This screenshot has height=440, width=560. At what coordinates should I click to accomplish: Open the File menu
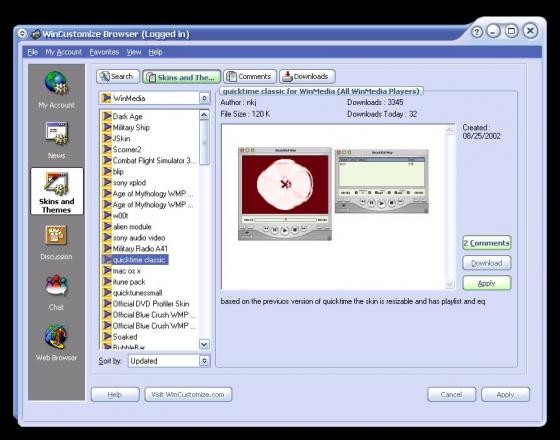point(32,52)
